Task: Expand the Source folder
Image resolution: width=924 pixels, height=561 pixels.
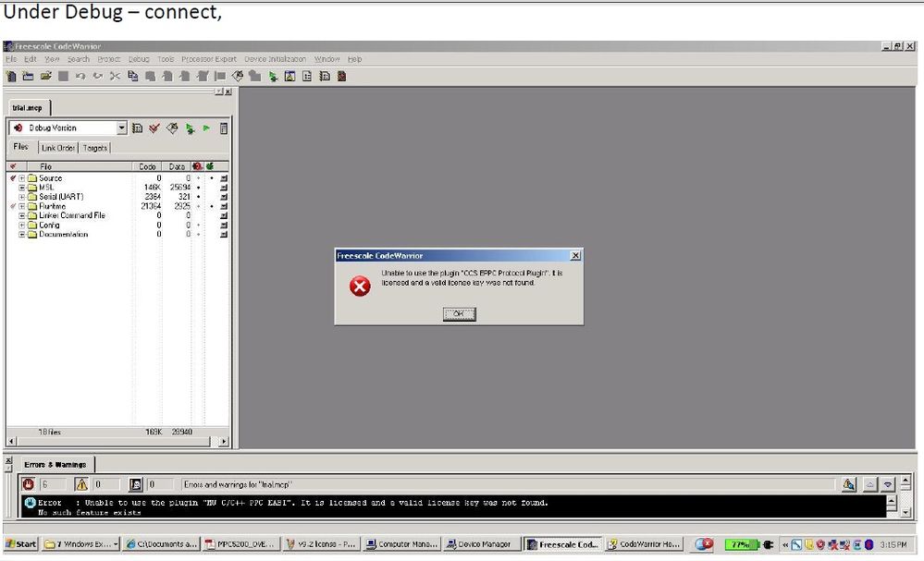Action: (22, 177)
